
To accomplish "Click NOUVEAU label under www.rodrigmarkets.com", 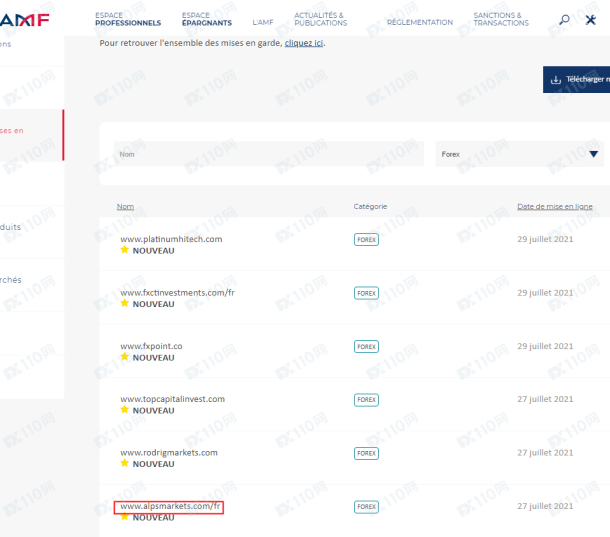I will 153,464.
